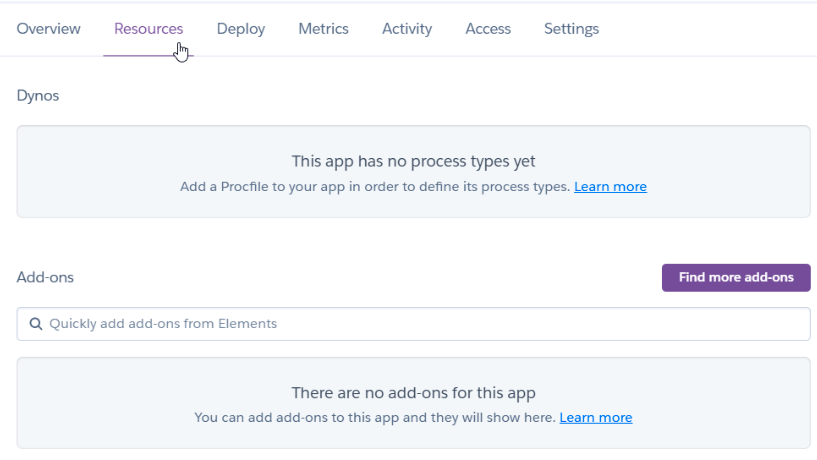Select the Resources tab
This screenshot has height=460, width=817.
coord(148,29)
